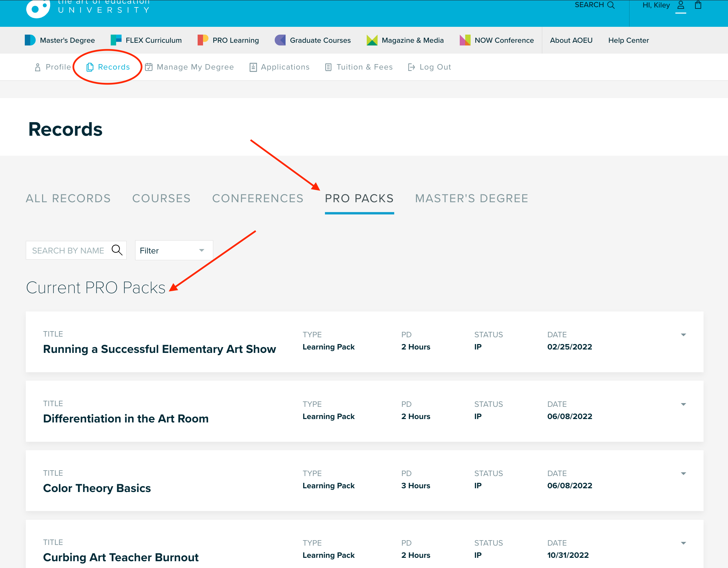
Task: Open Manage My Degree
Action: [x=195, y=67]
